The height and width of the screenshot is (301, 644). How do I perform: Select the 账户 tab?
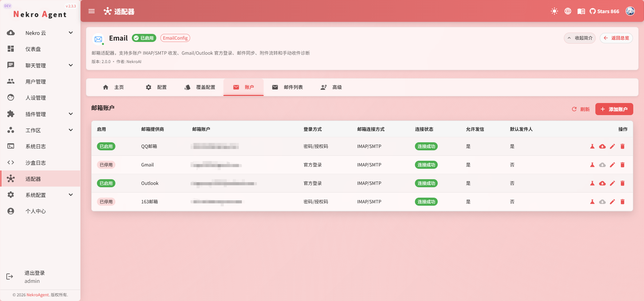point(244,87)
